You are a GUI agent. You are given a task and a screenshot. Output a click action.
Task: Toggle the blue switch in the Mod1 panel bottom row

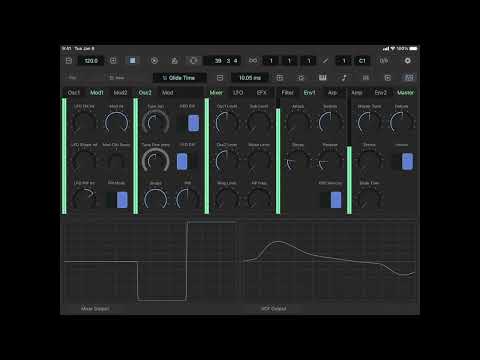point(117,200)
